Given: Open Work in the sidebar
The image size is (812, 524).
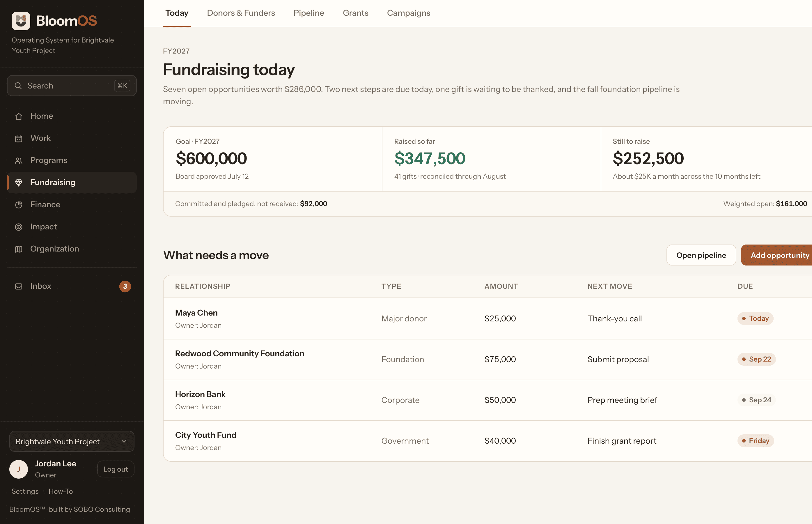Looking at the screenshot, I should (x=72, y=138).
